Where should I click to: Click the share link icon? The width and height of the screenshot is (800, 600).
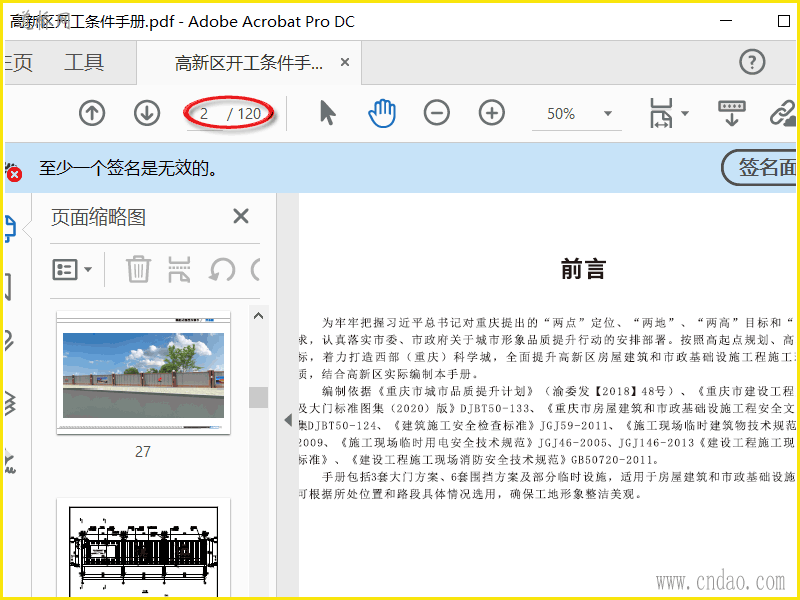pos(784,113)
